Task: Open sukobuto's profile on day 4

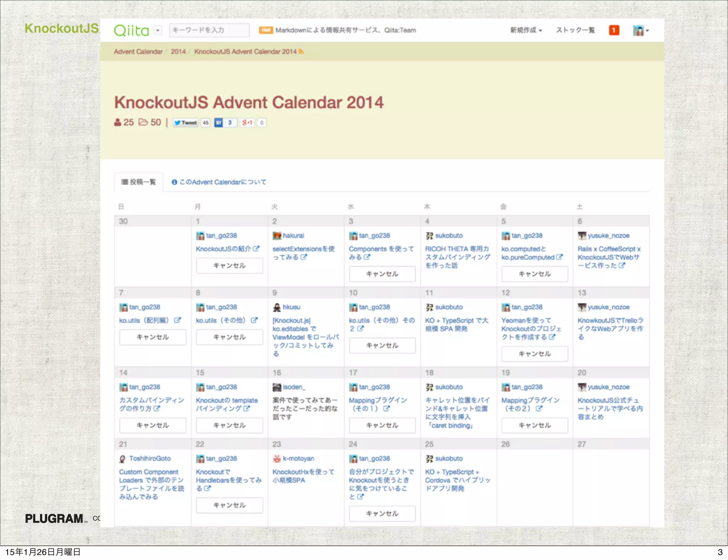Action: pos(449,236)
